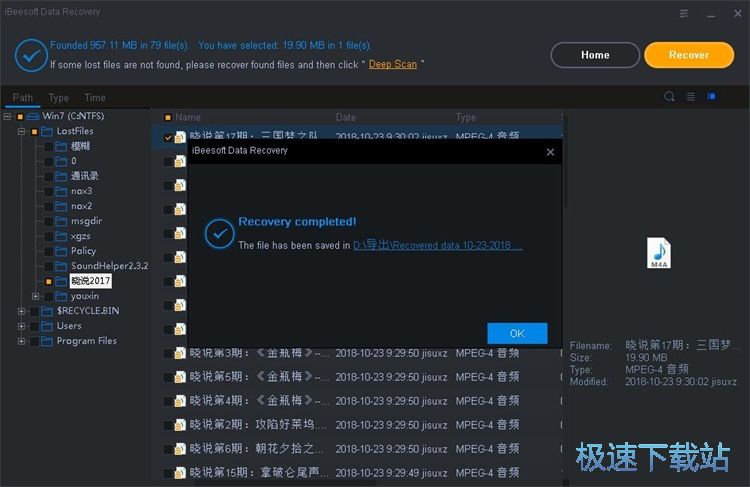Image resolution: width=750 pixels, height=487 pixels.
Task: Toggle the 晓说2017 folder checkbox
Action: (x=49, y=281)
